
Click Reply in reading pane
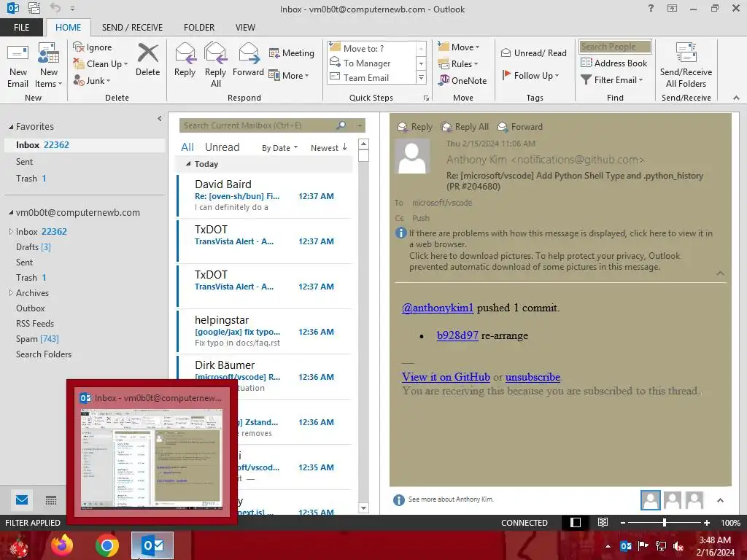point(415,127)
